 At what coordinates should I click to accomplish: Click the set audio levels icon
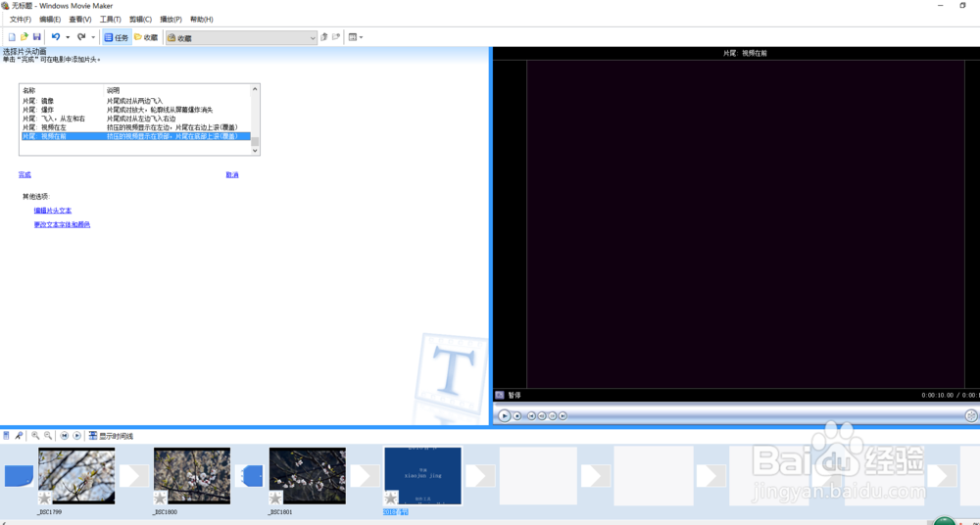tap(6, 436)
